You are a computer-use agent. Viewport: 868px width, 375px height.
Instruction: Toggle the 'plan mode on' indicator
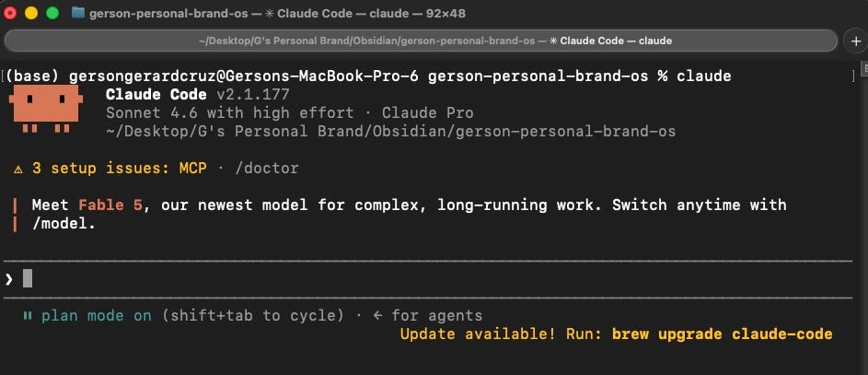[x=97, y=316]
